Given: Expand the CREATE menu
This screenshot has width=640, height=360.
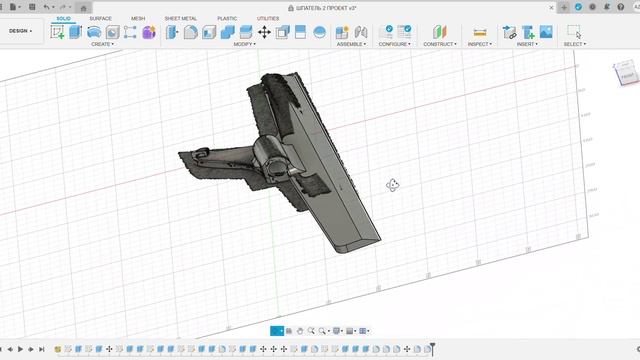Looking at the screenshot, I should click(x=102, y=44).
